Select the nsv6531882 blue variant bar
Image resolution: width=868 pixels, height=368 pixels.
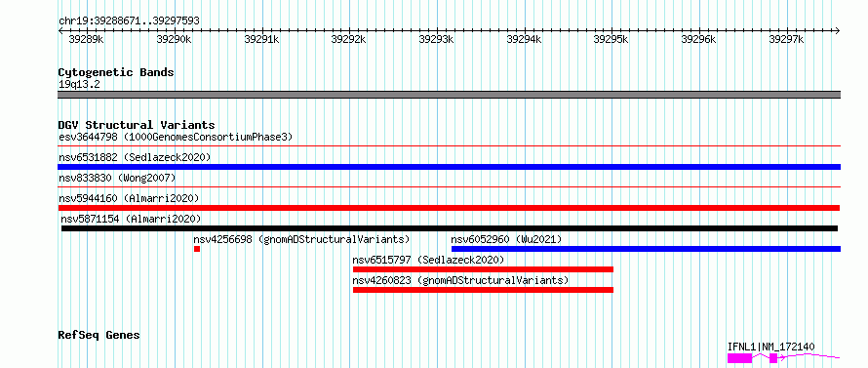449,167
